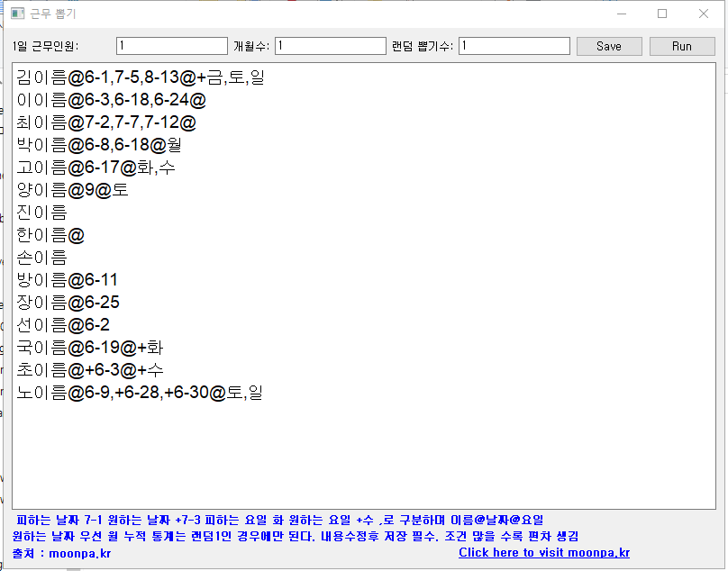Maximize the 근무 뽑기 window
The height and width of the screenshot is (571, 728).
click(x=662, y=14)
